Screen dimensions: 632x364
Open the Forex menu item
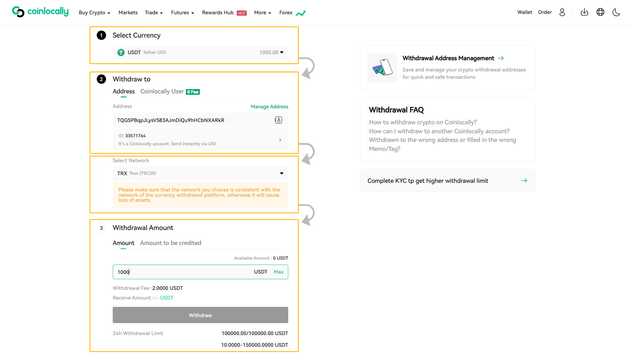click(286, 13)
